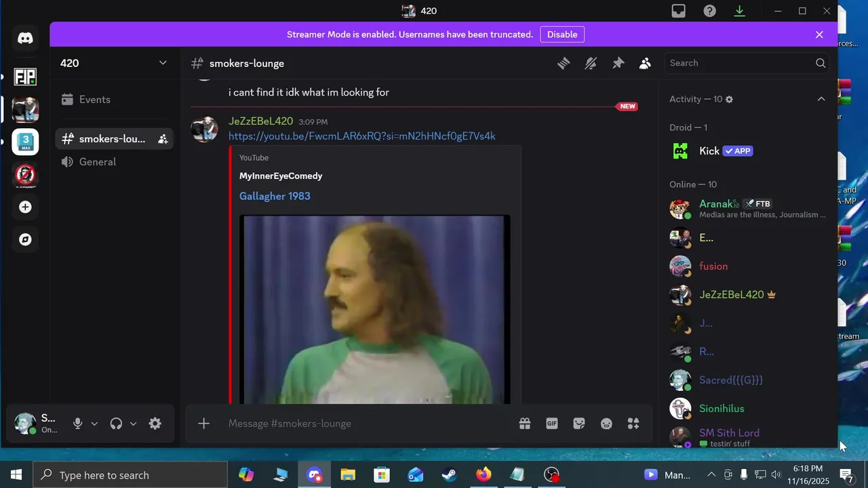Toggle the member list icon
The image size is (868, 488).
pos(645,63)
